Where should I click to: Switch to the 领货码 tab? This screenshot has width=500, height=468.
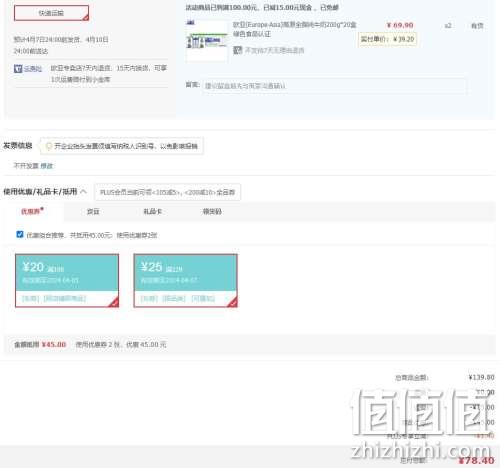point(212,211)
